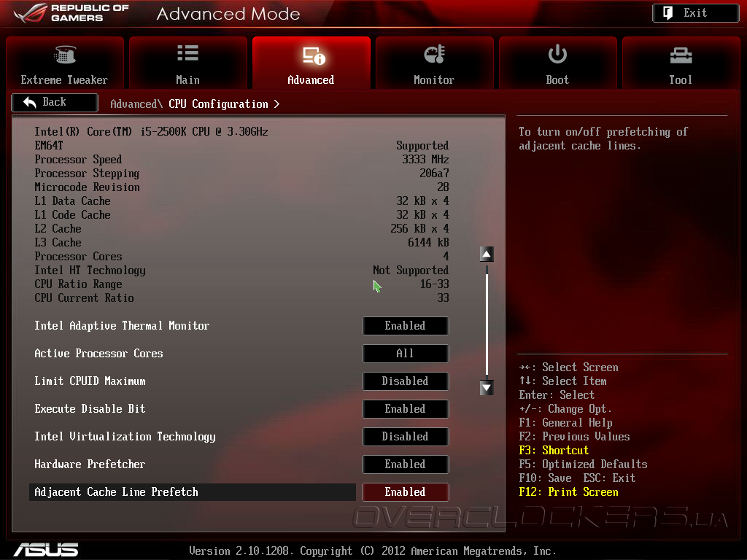This screenshot has width=747, height=560.
Task: Click the L2 Cache 256 kB value
Action: tap(419, 228)
